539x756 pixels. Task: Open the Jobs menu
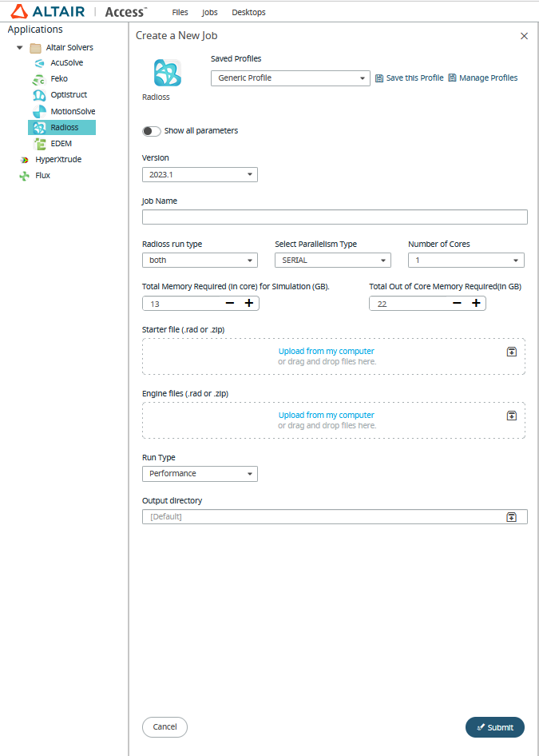click(209, 12)
